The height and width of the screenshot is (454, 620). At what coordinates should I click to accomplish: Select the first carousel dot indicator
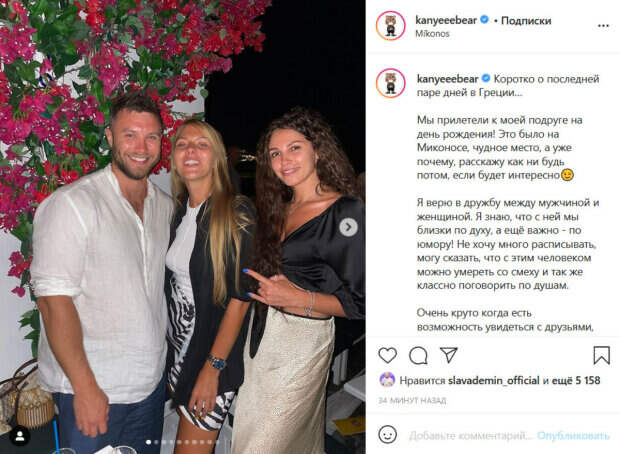[149, 442]
